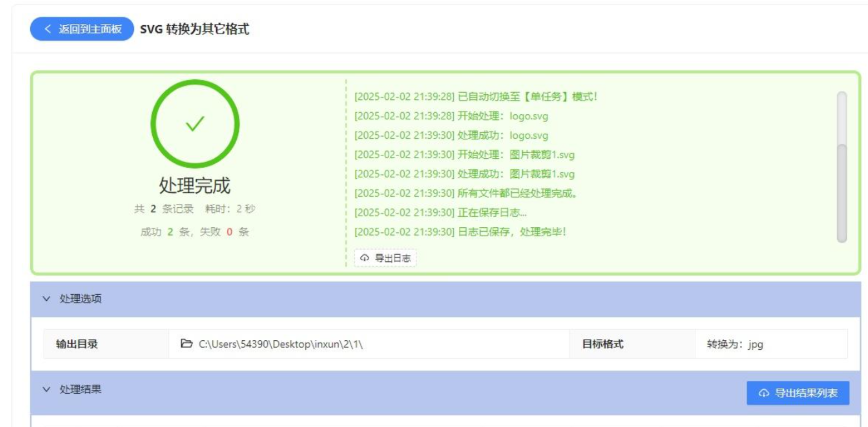Click log entry 处理成功: logo.svg

click(451, 135)
